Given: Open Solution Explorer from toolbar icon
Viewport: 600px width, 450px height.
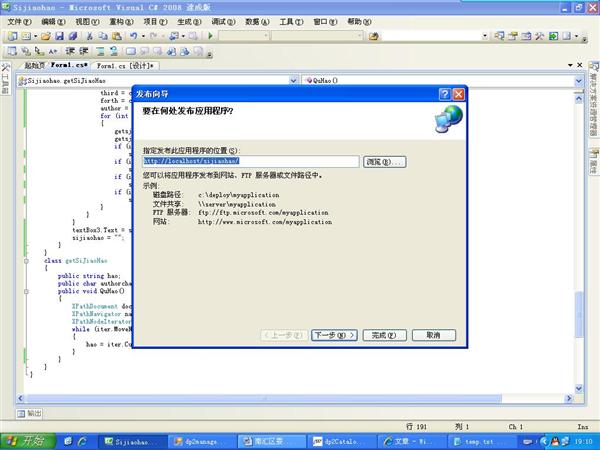Looking at the screenshot, I should coord(499,36).
